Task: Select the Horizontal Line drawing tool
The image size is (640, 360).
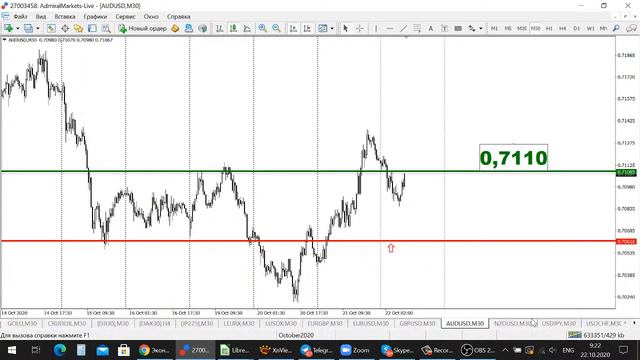Action: 390,28
